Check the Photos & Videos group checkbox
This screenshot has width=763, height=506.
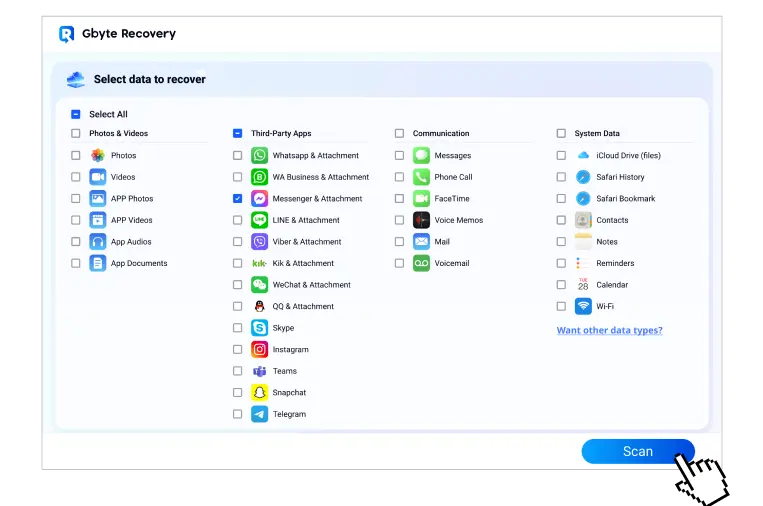tap(75, 133)
